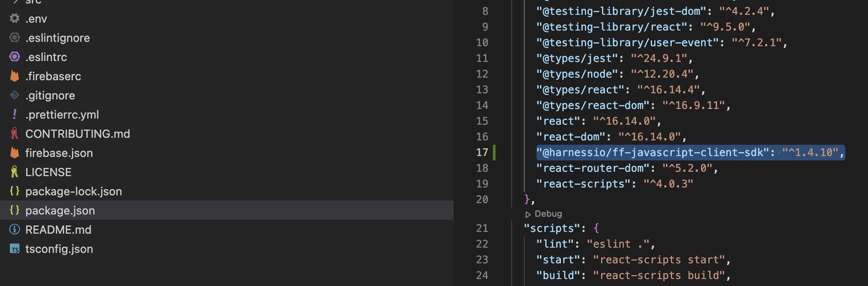Click the info icon beside README.md
This screenshot has width=868, height=286.
(x=14, y=229)
